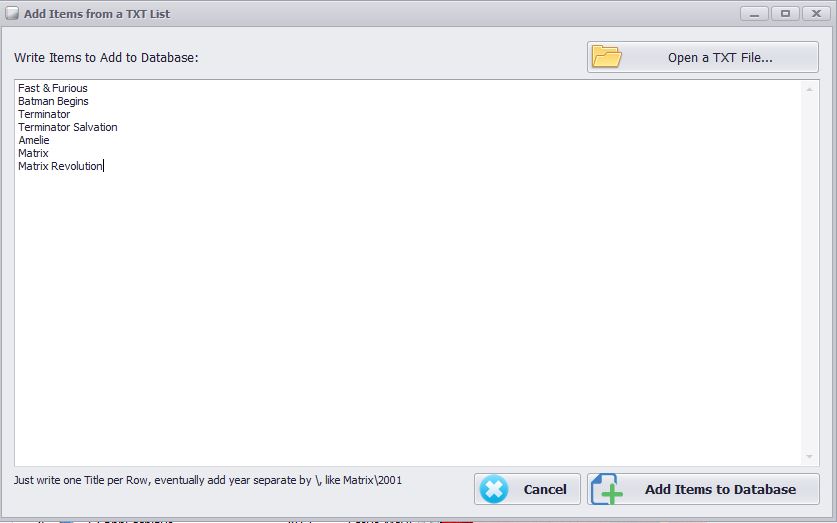The height and width of the screenshot is (523, 837).
Task: Click the scrollbar down arrow in the text area
Action: 809,457
